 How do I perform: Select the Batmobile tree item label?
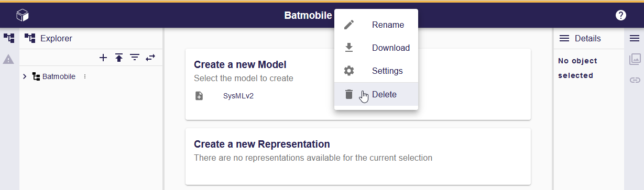[59, 76]
